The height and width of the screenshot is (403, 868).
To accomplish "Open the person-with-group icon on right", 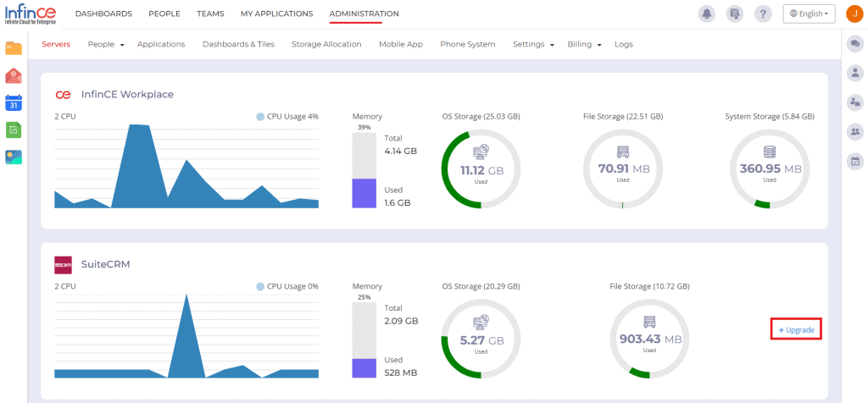I will [856, 102].
